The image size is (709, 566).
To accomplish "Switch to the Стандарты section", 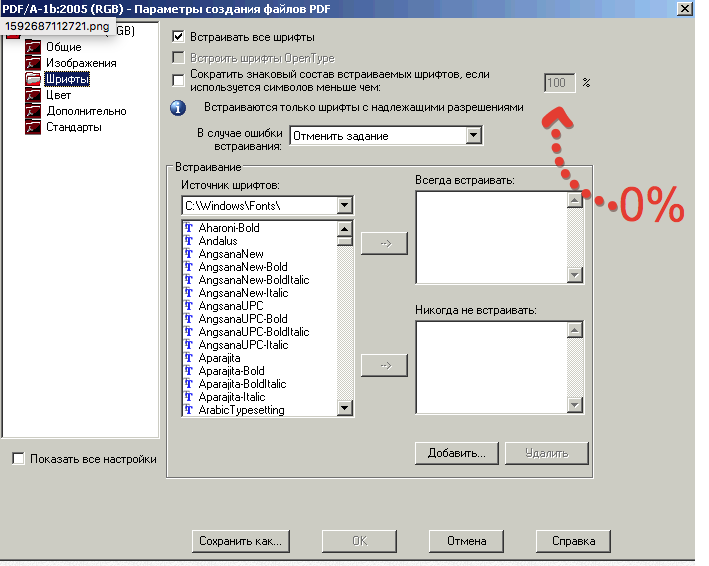I will click(x=74, y=127).
